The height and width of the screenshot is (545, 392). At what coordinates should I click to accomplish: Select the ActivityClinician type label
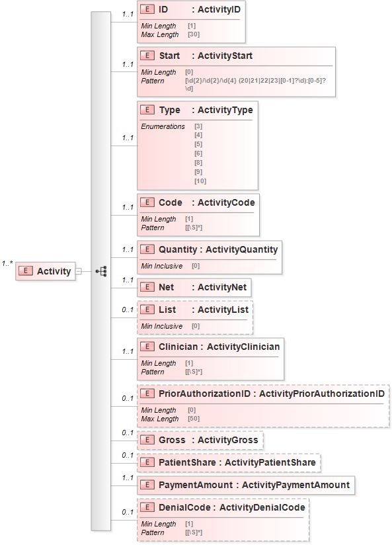click(243, 347)
